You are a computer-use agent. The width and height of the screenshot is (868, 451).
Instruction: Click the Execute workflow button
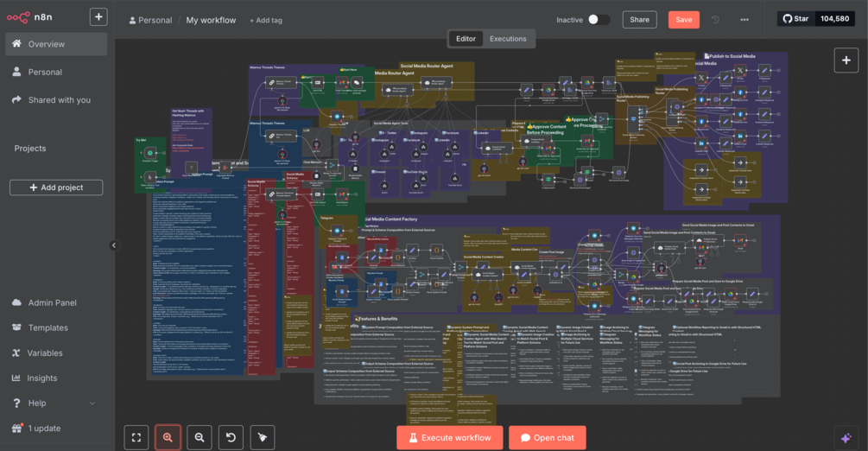coord(449,438)
